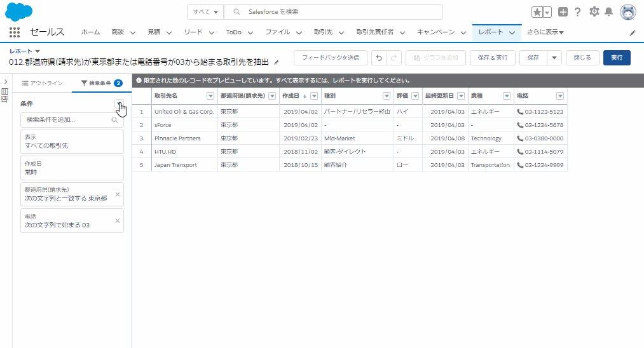The width and height of the screenshot is (644, 348).
Task: Open the 見積 tab
Action: coord(154,32)
